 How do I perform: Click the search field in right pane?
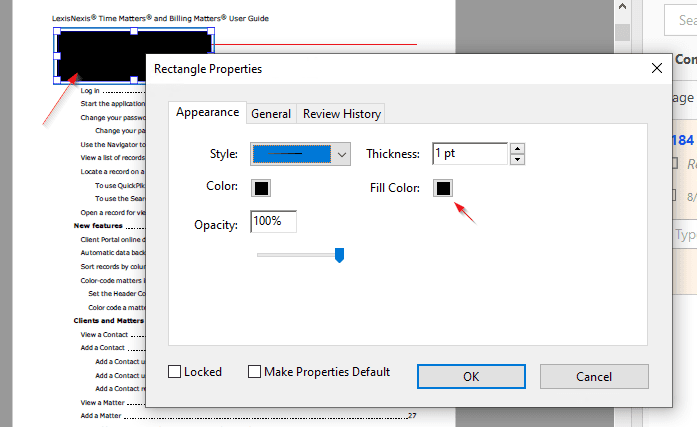coord(681,20)
